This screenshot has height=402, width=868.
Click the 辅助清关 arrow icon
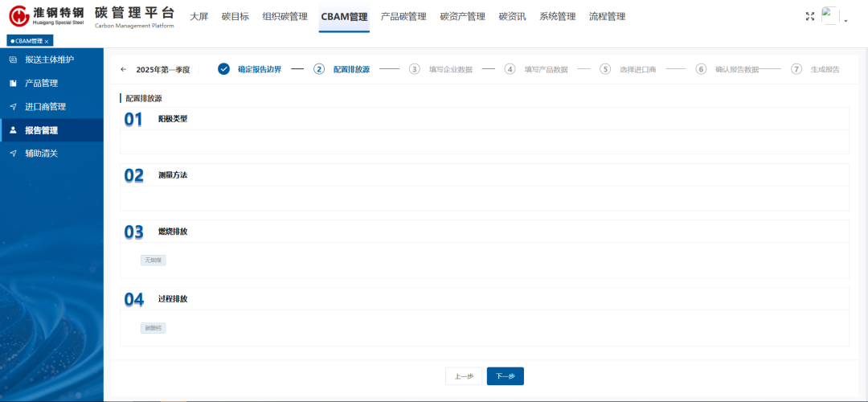tap(14, 154)
